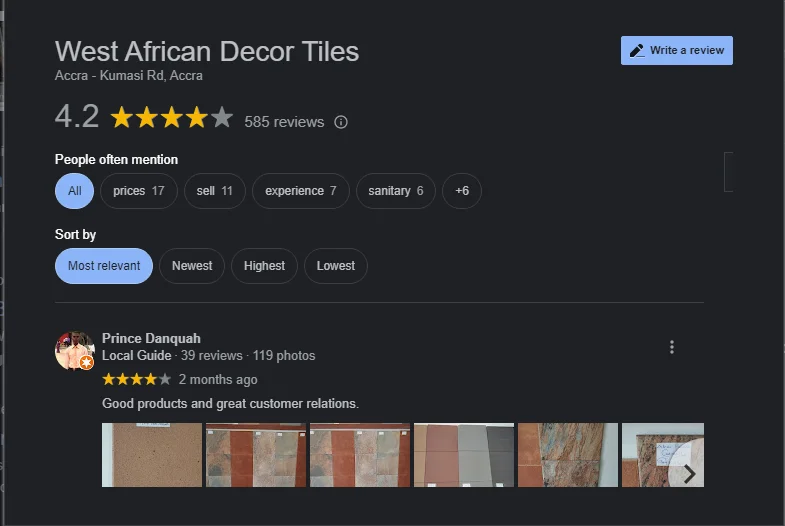
Task: Open the three-dot menu for Prince Danquah's review
Action: pos(672,347)
